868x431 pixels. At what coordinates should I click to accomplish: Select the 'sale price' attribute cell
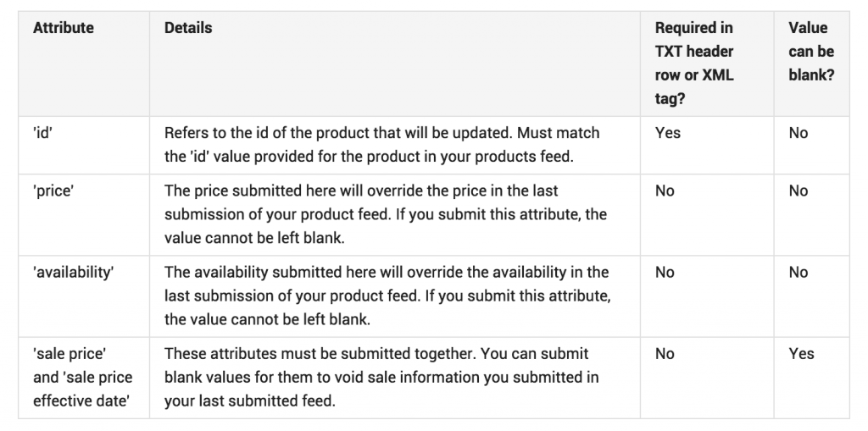coord(83,378)
